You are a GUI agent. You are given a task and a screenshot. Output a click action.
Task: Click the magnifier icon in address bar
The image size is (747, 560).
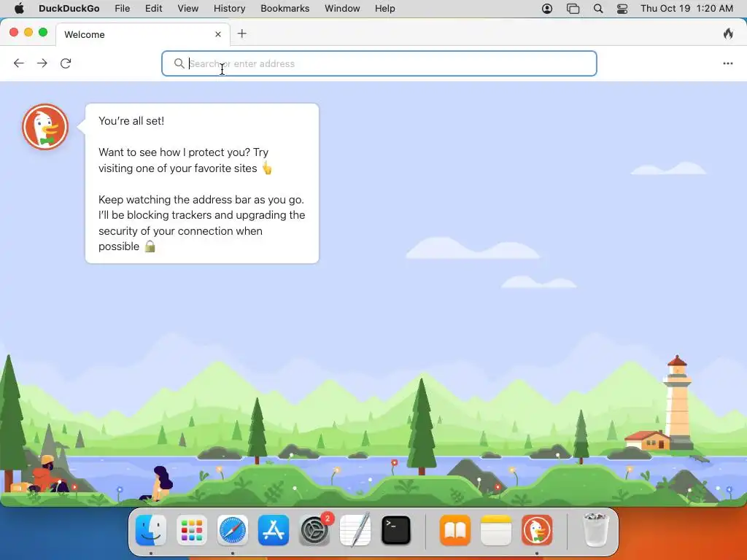coord(179,63)
